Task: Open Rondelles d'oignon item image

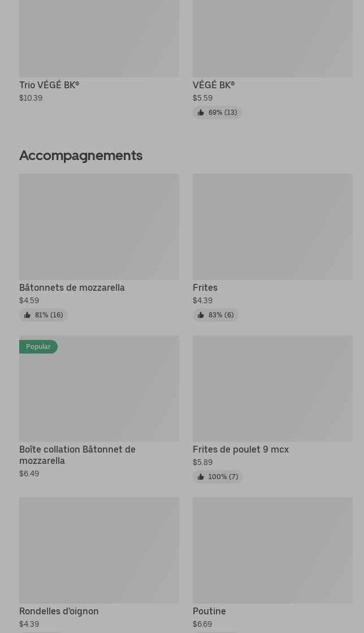Action: point(99,550)
